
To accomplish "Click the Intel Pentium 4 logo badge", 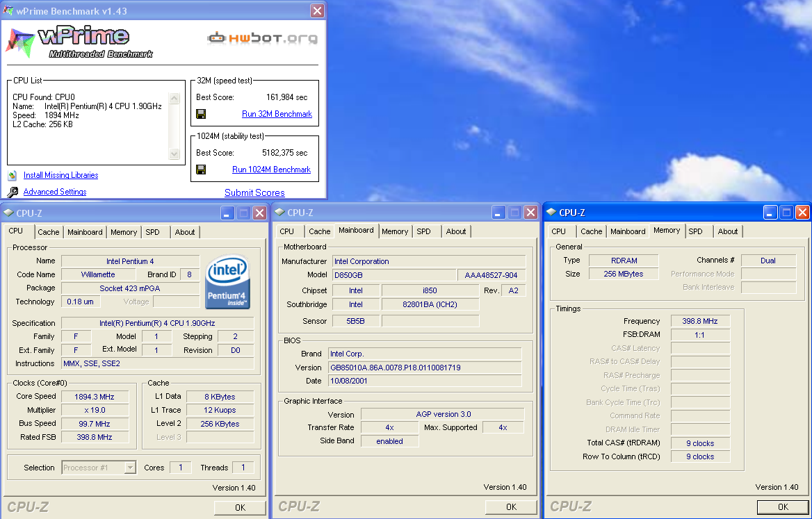I will pos(228,281).
